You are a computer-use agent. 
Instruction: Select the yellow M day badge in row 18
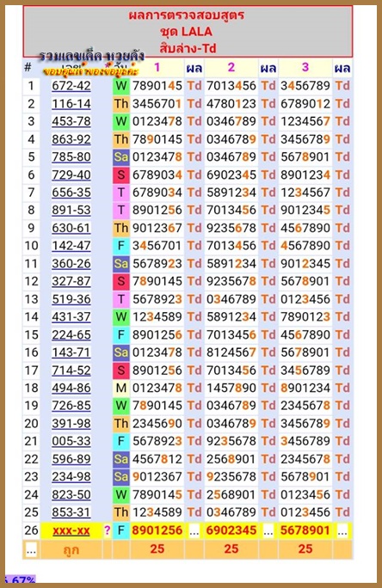121,388
